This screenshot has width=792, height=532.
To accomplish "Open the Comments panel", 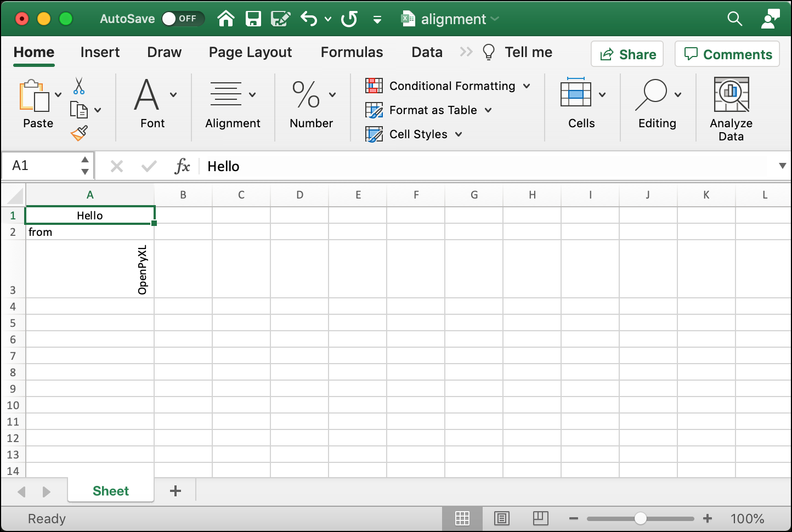I will tap(727, 54).
